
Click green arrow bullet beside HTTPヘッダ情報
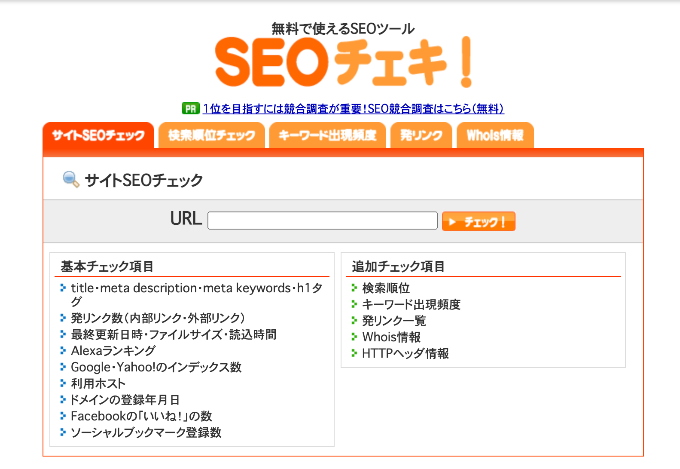point(354,353)
